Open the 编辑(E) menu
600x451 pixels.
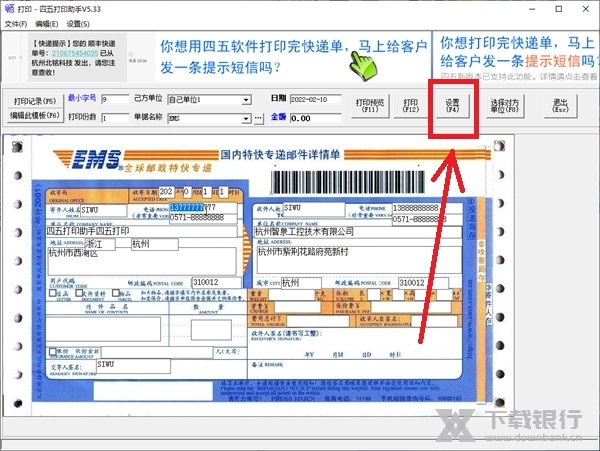click(x=47, y=24)
